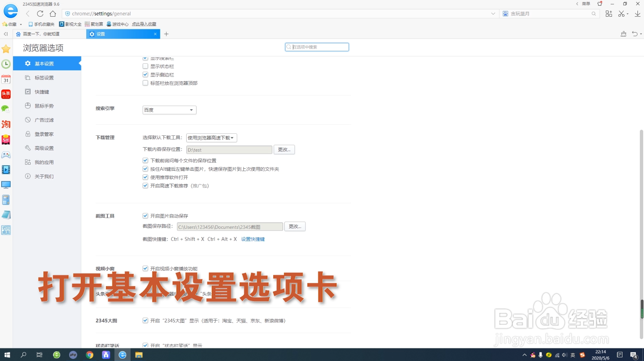
Task: Open 影视大全 bookmark
Action: (70, 24)
